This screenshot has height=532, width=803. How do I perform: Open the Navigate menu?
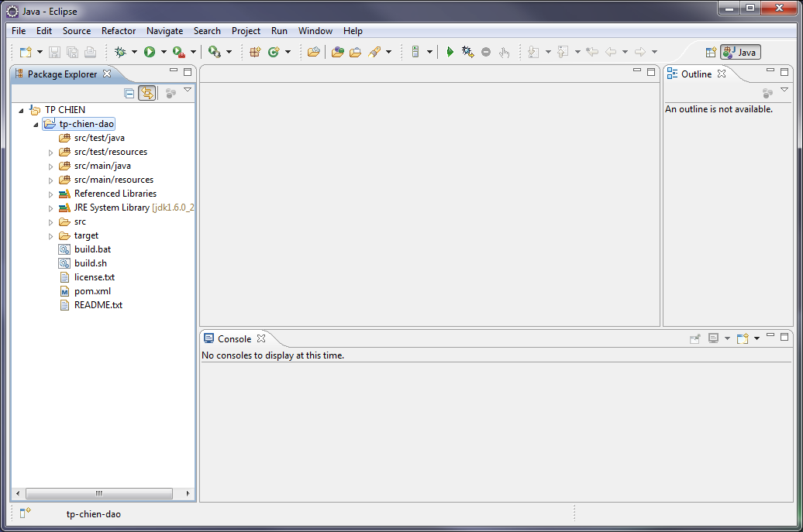164,31
